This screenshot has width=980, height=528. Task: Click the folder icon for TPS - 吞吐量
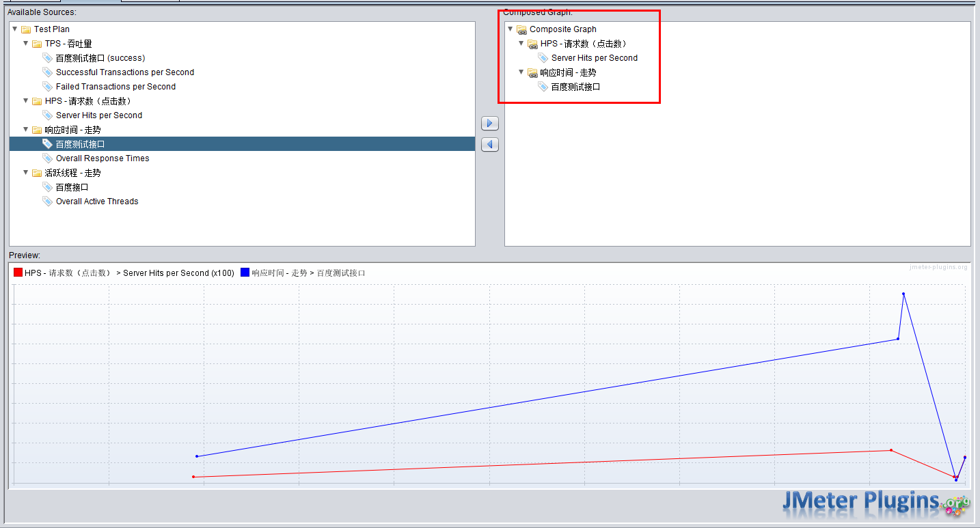[x=37, y=43]
